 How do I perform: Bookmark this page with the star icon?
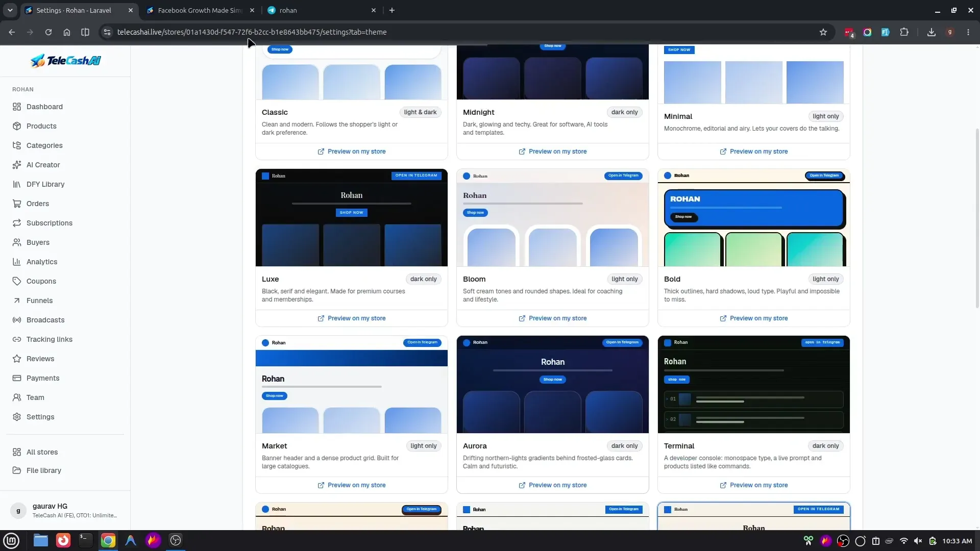pos(823,32)
